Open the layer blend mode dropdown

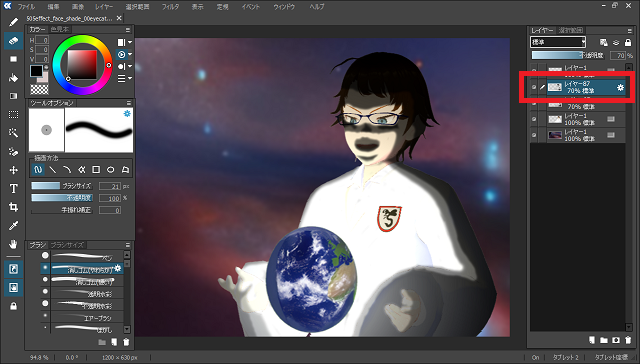click(558, 42)
